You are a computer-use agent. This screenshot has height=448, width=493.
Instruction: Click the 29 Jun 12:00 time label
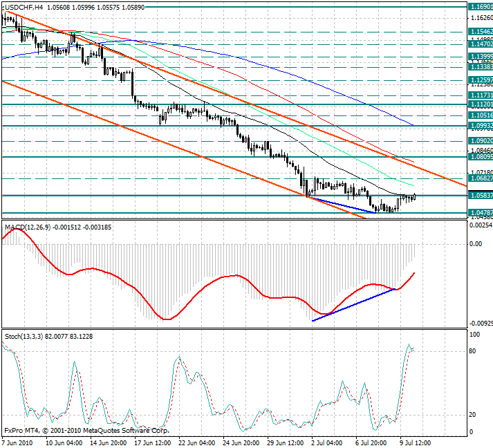pos(286,442)
